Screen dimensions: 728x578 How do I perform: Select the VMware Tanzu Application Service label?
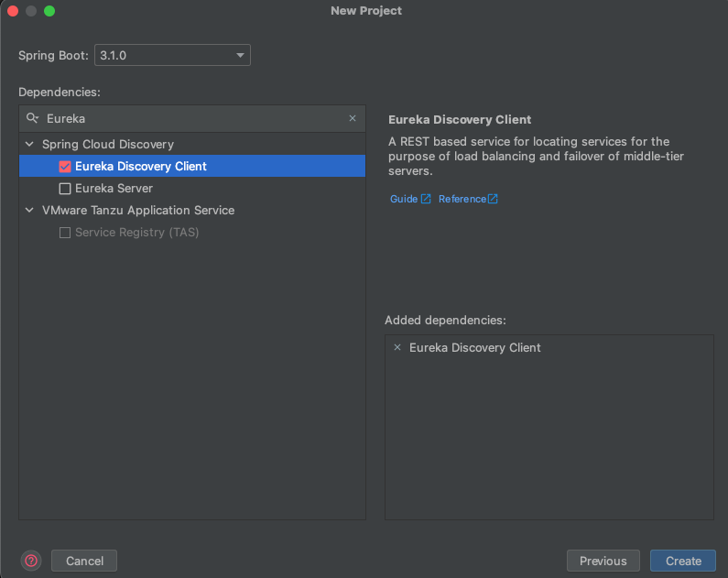[x=138, y=210]
